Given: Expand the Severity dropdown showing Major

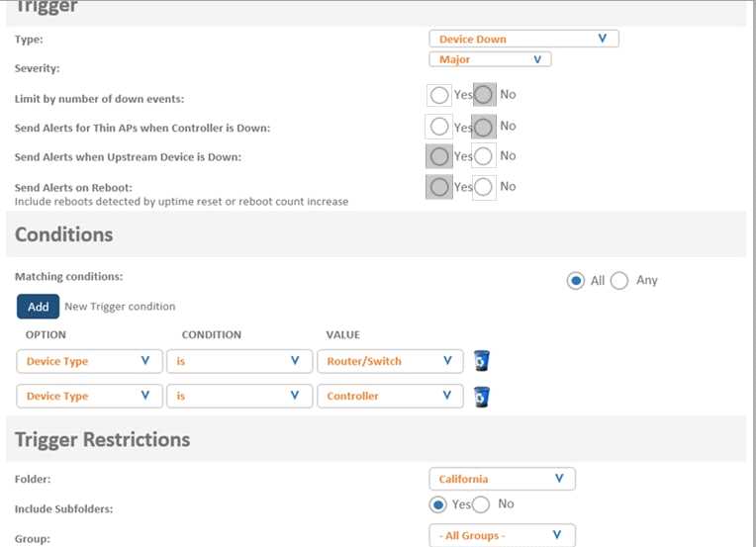Looking at the screenshot, I should click(x=490, y=59).
